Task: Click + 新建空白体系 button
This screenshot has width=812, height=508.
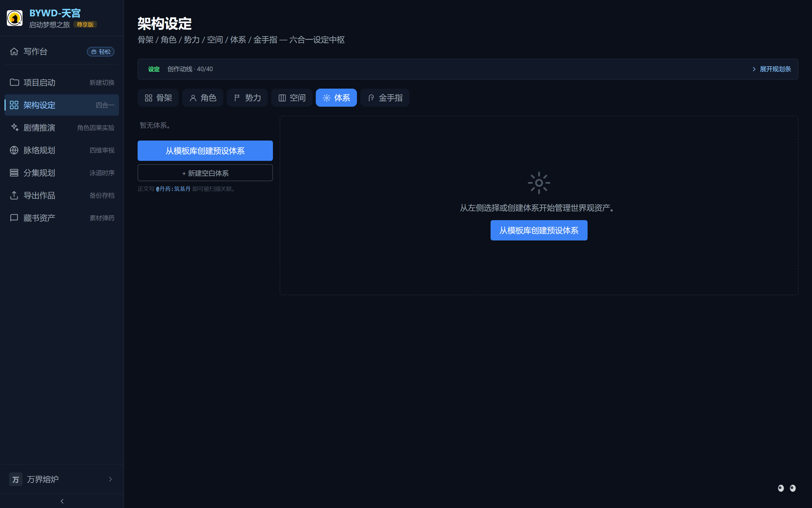Action: 205,173
